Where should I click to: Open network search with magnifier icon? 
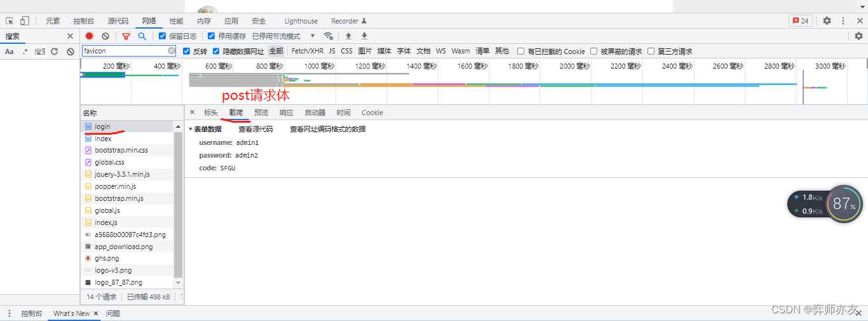(x=142, y=36)
